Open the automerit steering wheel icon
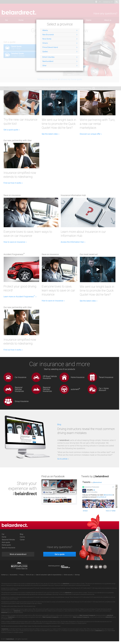Screen dimensions: 121x644 [x=64, y=389]
